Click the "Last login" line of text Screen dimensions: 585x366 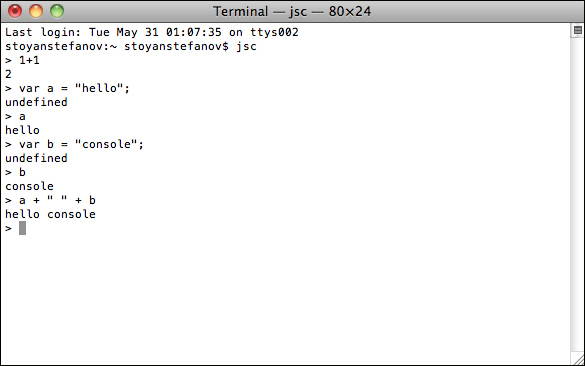152,32
